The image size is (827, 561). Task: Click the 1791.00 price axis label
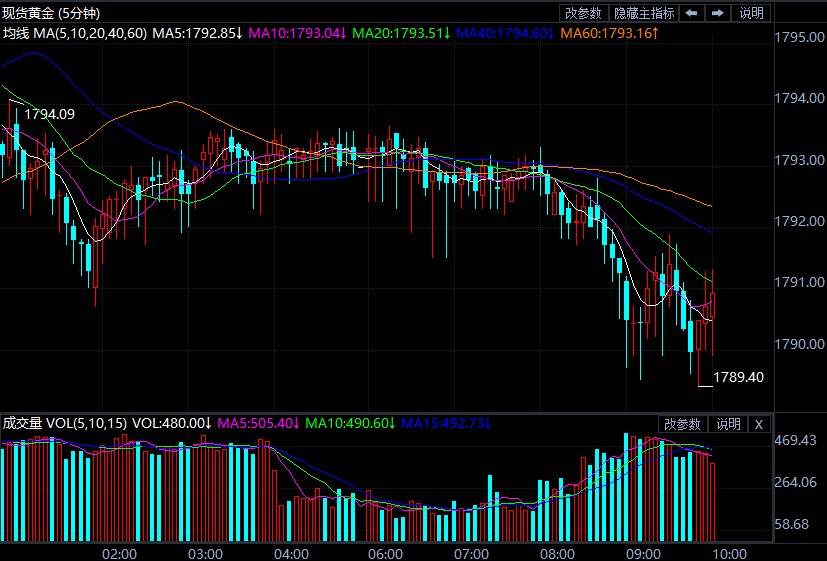799,282
